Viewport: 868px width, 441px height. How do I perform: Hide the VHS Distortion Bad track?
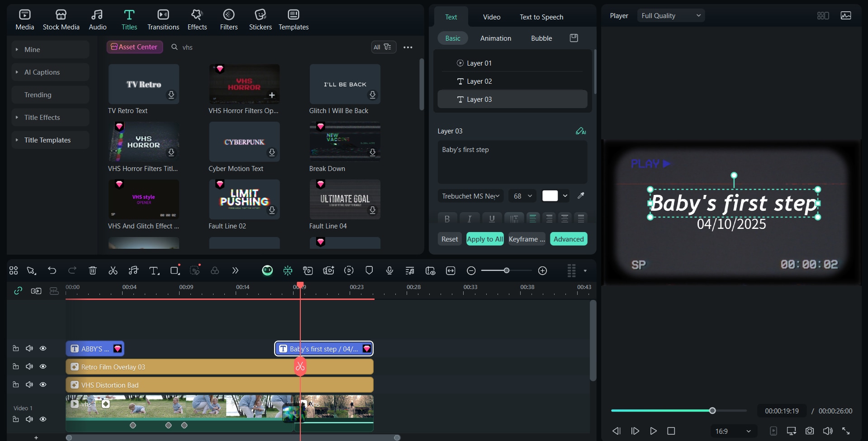coord(43,384)
